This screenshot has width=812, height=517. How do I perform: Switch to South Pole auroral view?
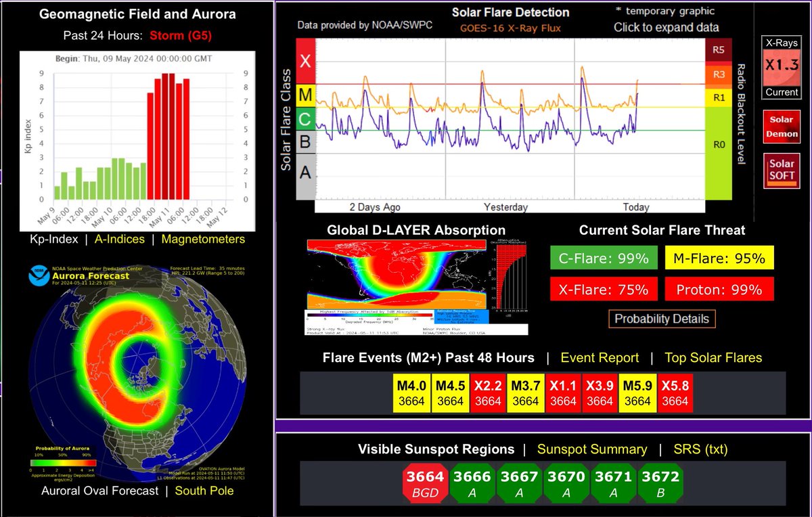(204, 491)
